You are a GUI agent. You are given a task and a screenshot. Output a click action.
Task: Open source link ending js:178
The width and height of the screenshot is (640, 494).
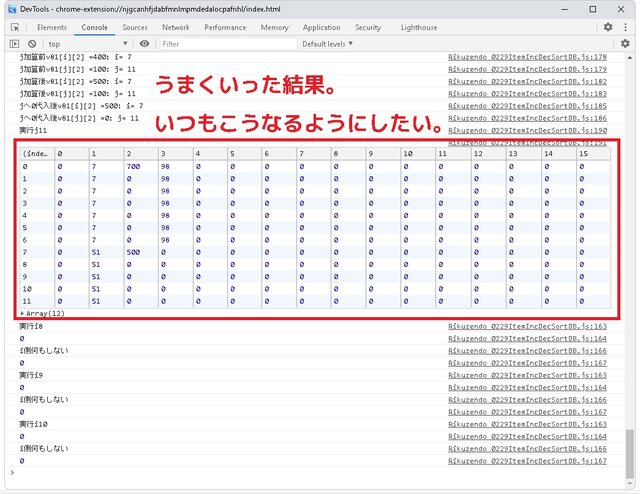[x=527, y=57]
